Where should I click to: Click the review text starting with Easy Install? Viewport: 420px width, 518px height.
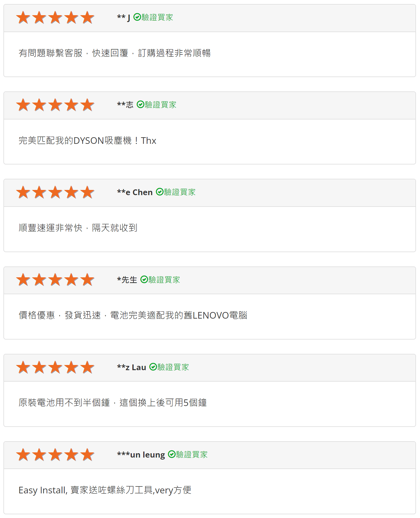(x=105, y=490)
